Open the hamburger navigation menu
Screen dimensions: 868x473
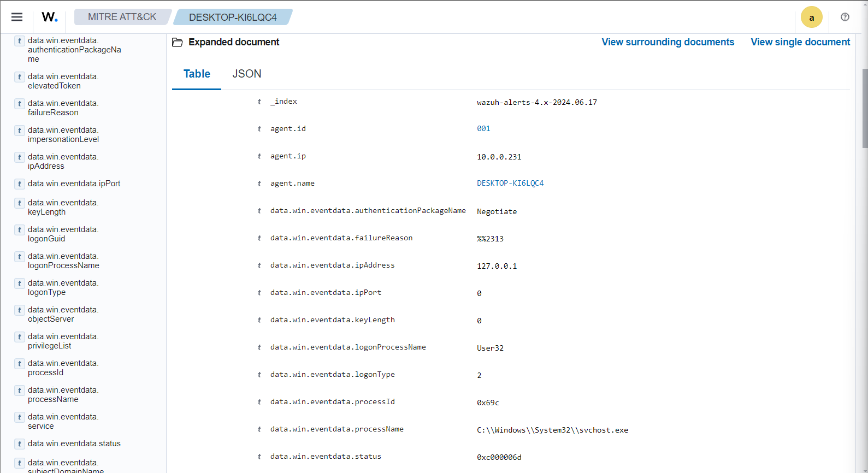17,17
